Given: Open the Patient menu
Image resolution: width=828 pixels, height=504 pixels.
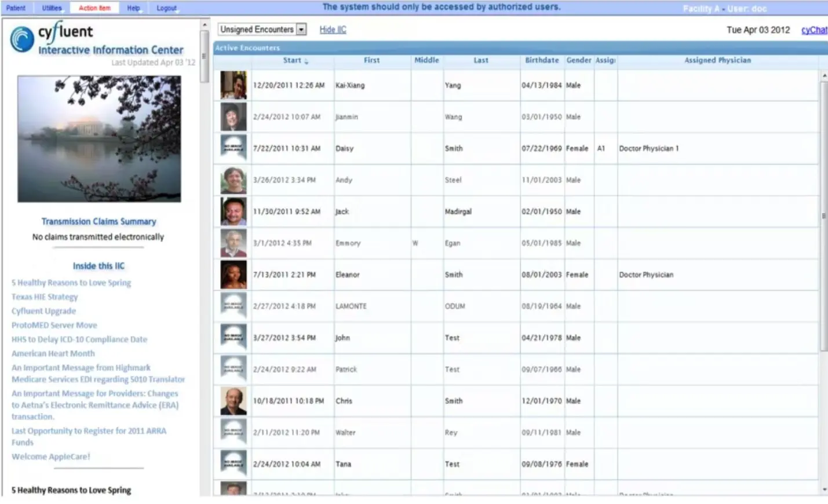Looking at the screenshot, I should pyautogui.click(x=16, y=8).
